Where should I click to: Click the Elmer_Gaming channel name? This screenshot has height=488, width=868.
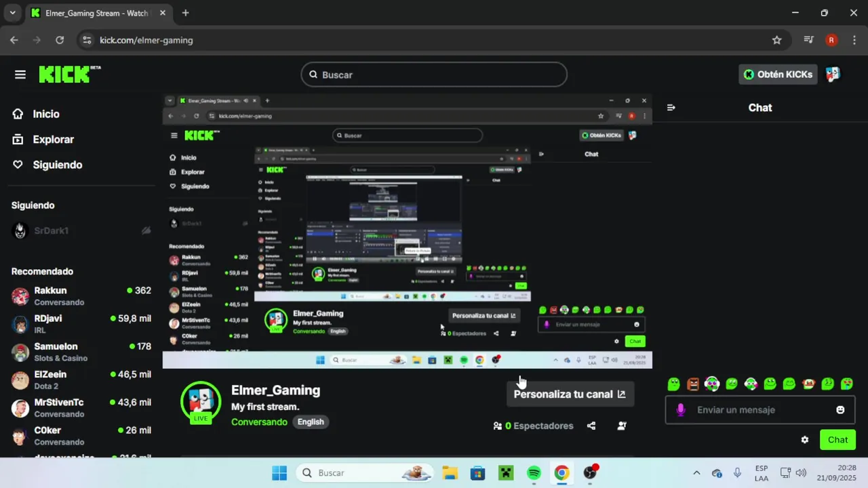(275, 390)
